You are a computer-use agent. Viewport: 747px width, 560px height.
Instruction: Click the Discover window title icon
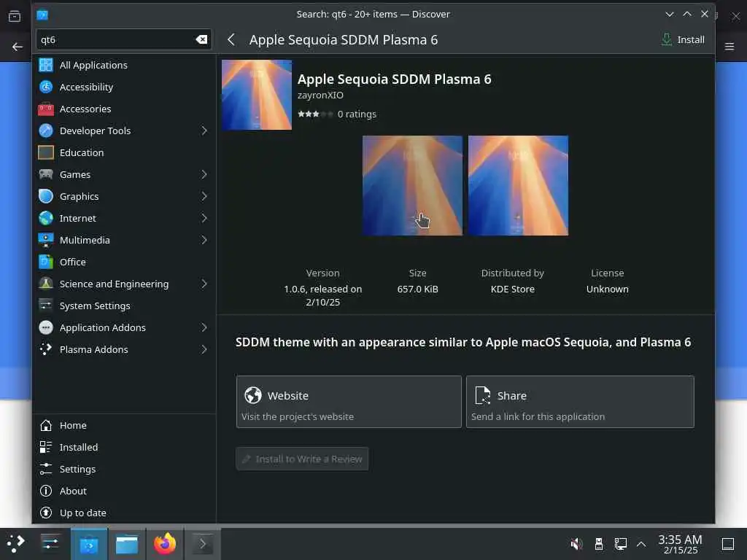pyautogui.click(x=42, y=15)
